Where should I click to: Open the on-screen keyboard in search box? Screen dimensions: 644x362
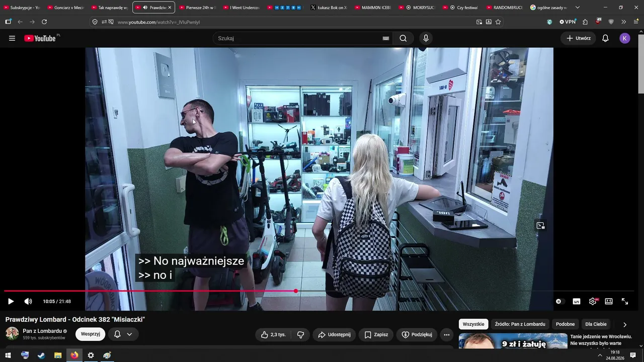[x=386, y=38]
